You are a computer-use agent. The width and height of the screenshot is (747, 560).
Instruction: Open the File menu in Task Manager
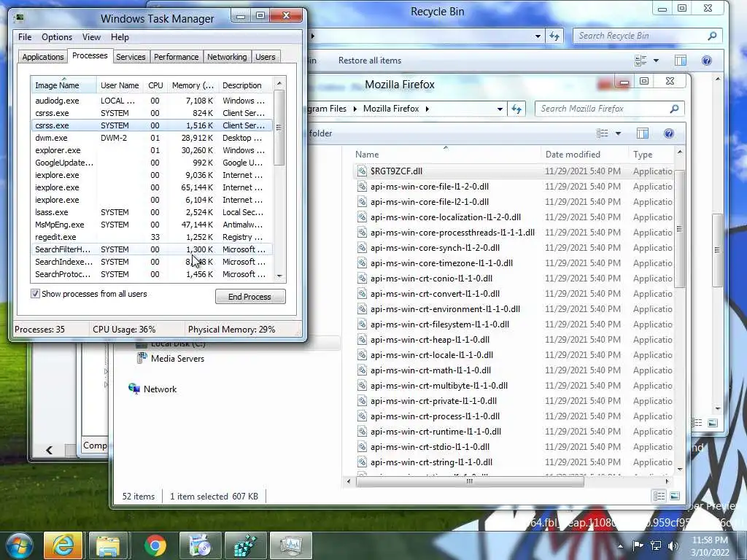point(25,37)
